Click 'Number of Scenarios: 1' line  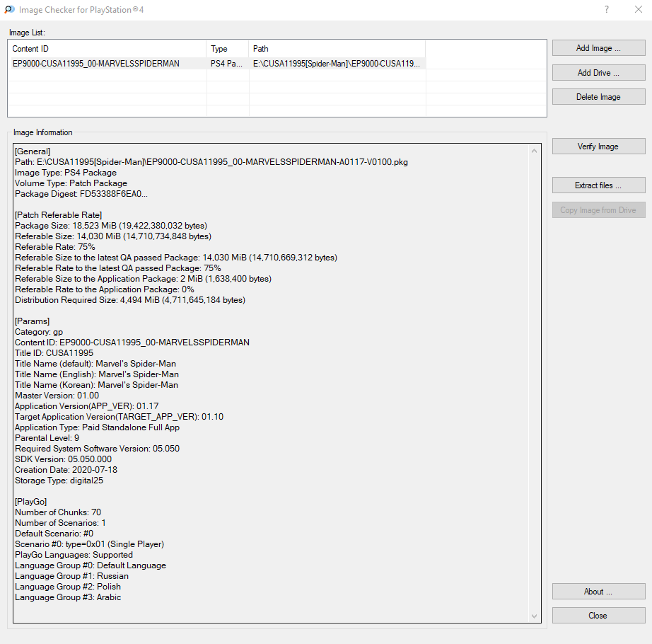tap(60, 523)
